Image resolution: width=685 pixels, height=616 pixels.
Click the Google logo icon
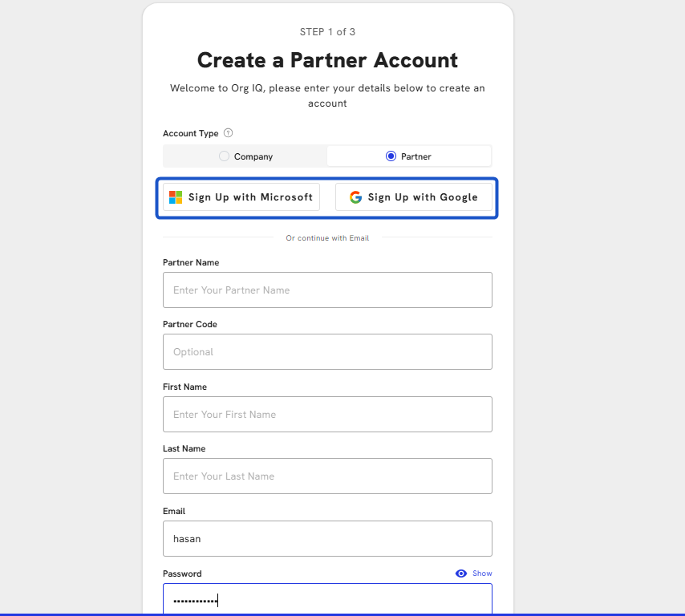(x=355, y=197)
